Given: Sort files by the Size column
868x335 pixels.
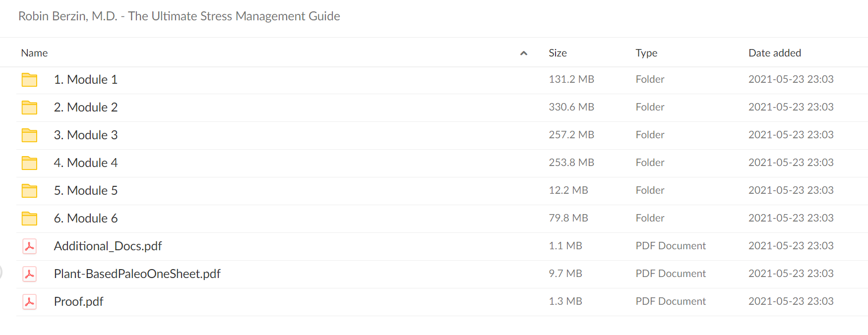Looking at the screenshot, I should [558, 53].
